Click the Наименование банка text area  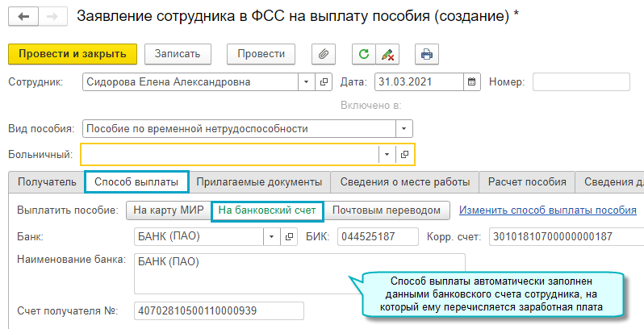(300, 273)
